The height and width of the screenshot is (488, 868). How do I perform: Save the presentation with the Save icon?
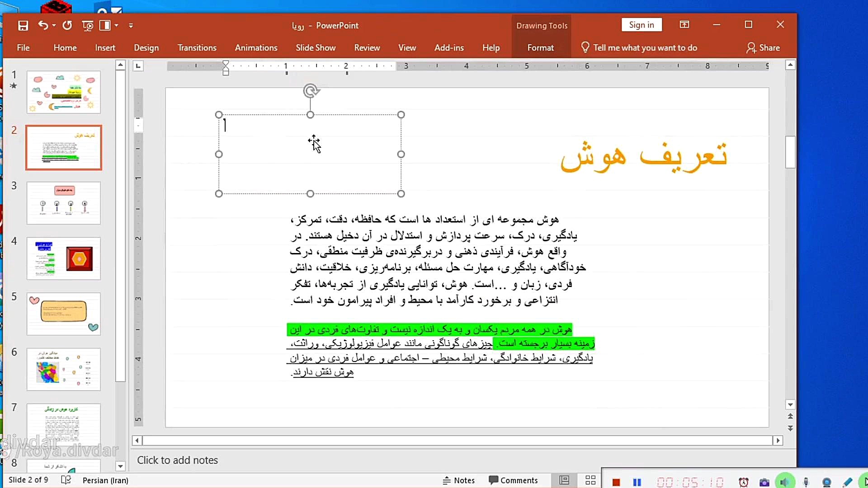tap(23, 26)
